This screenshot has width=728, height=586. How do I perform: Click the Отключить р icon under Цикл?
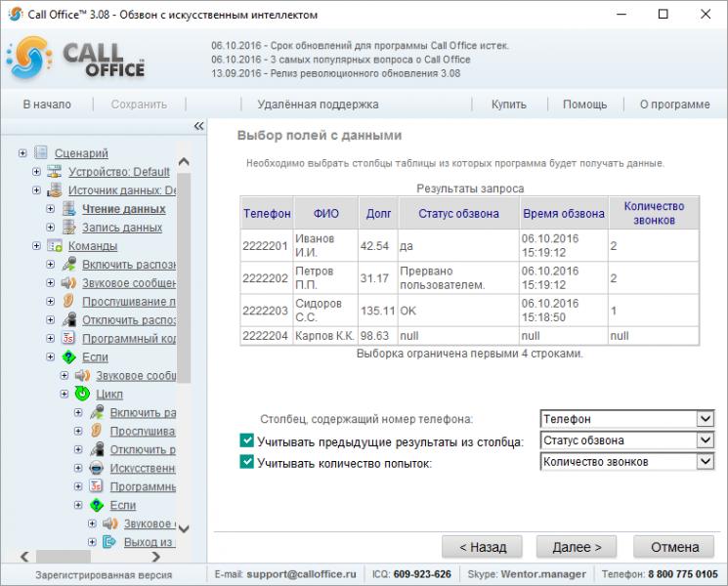point(96,449)
